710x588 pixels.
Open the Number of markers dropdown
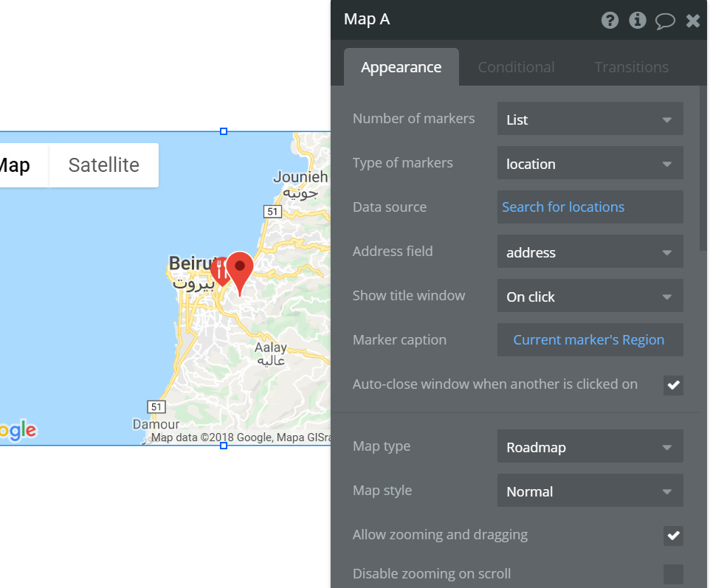click(x=590, y=119)
